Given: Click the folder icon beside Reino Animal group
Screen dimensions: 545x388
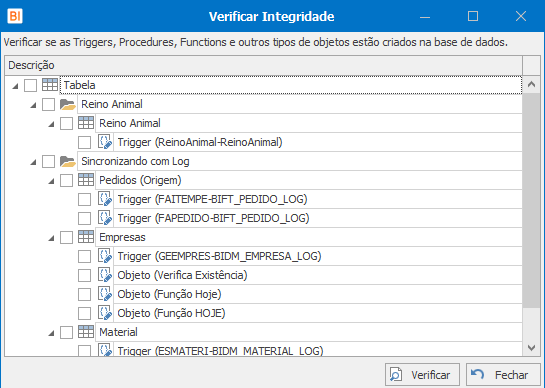Looking at the screenshot, I should [x=67, y=104].
